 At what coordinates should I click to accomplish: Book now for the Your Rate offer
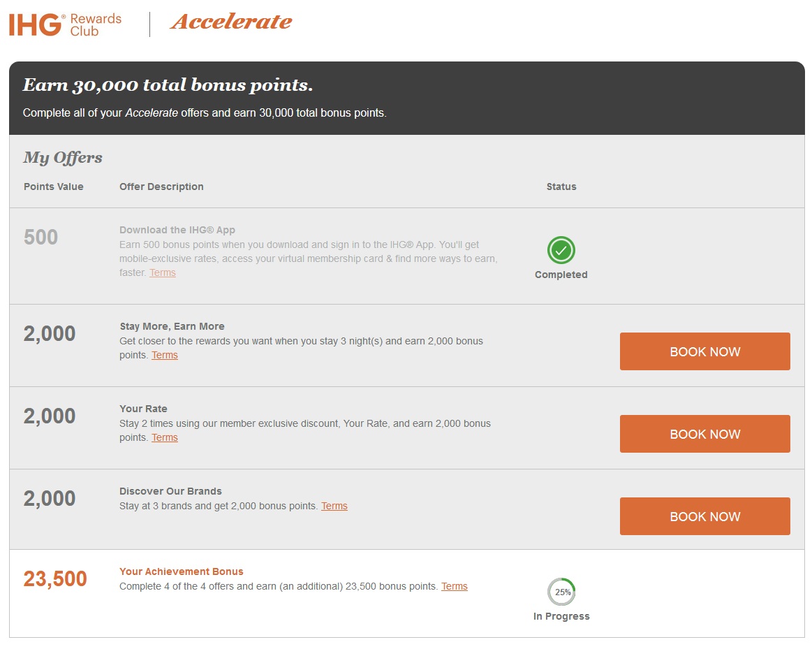tap(704, 434)
